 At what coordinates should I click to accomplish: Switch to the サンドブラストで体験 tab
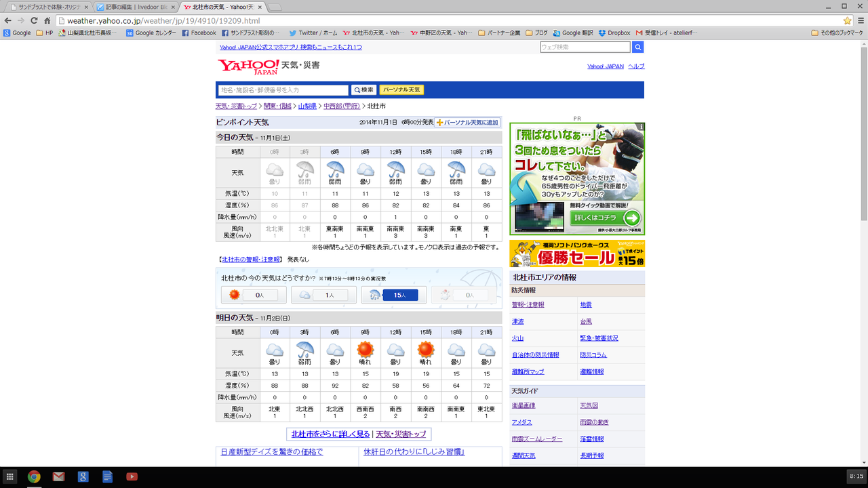point(47,7)
